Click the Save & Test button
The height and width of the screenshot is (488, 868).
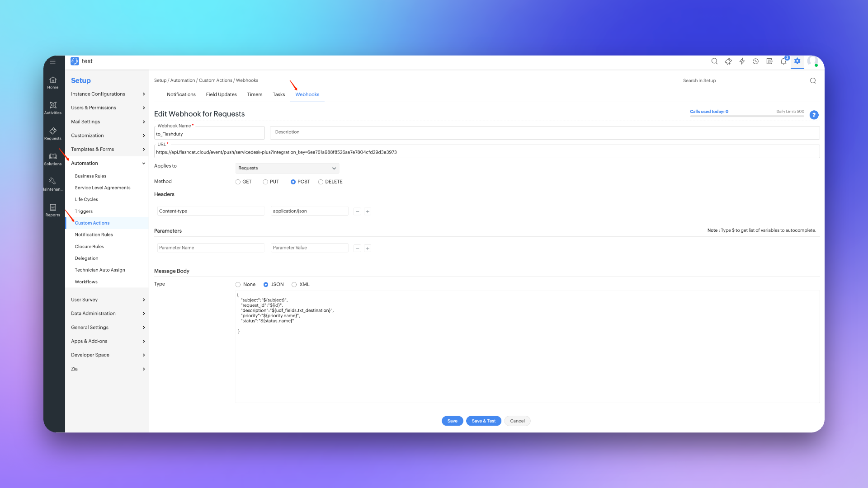pos(483,421)
